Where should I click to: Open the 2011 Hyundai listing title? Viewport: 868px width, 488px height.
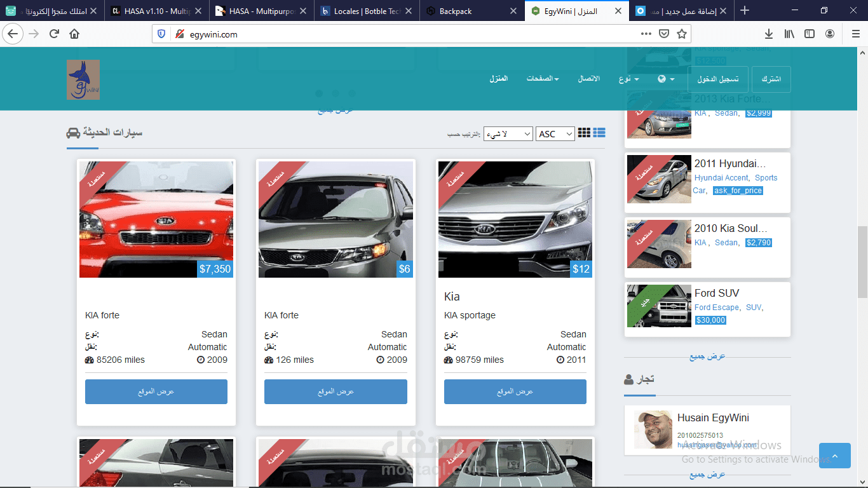(x=730, y=164)
